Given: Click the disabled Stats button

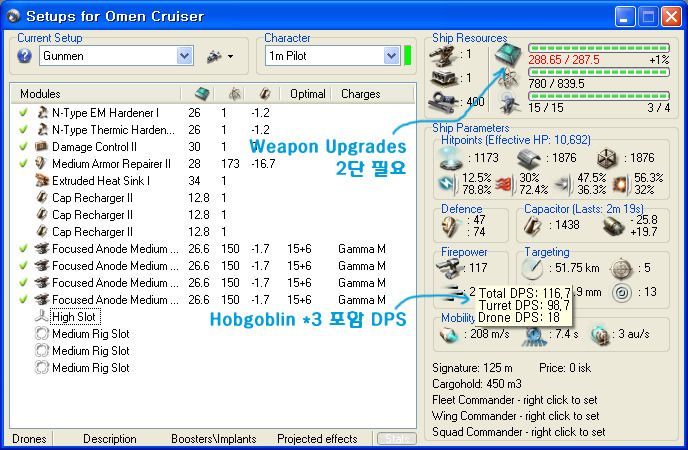Looking at the screenshot, I should (x=397, y=439).
